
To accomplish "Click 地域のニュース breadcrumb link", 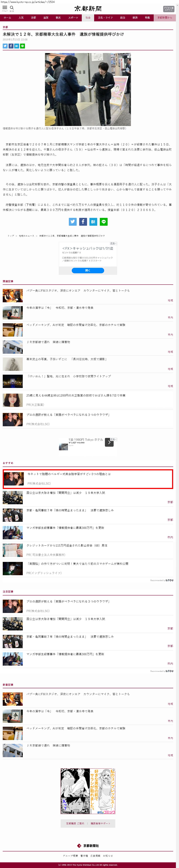I will 27,236.
